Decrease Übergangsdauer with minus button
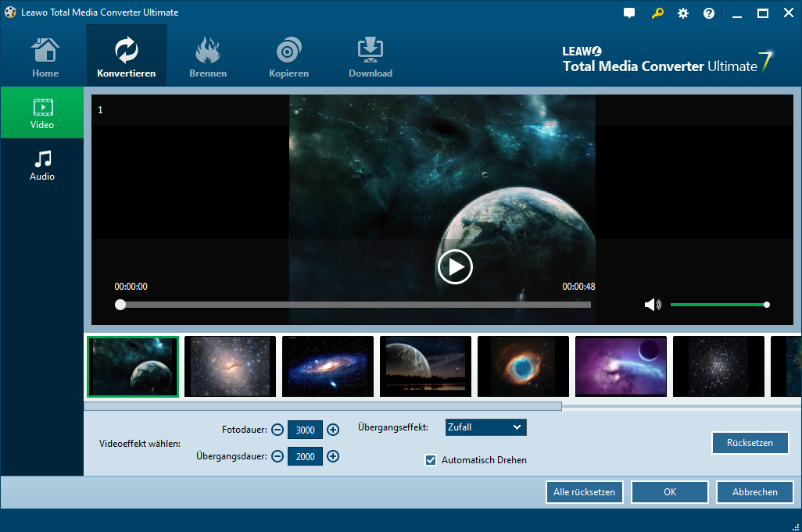The width and height of the screenshot is (802, 532). point(277,456)
